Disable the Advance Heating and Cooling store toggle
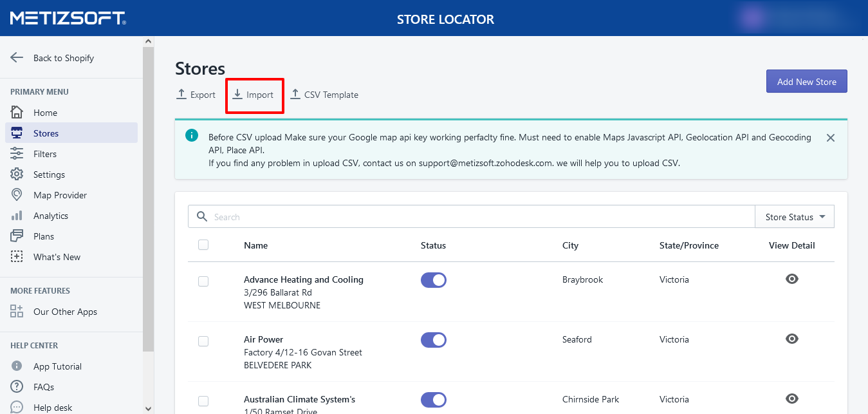Screen dimensions: 868x414 [433, 280]
